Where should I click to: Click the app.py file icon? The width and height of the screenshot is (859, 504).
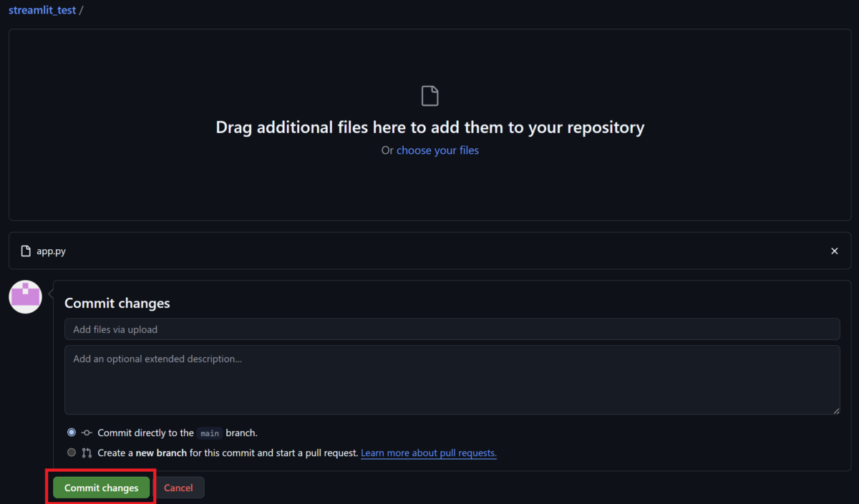coord(26,251)
